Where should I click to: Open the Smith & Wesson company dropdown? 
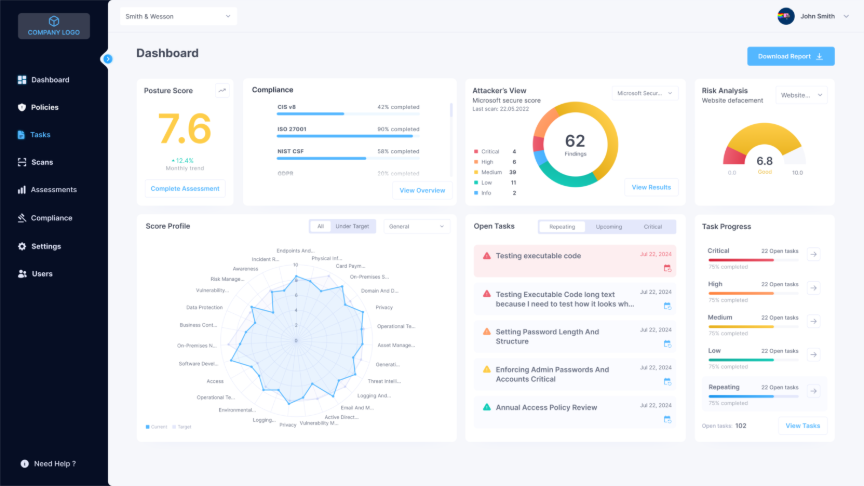click(178, 16)
